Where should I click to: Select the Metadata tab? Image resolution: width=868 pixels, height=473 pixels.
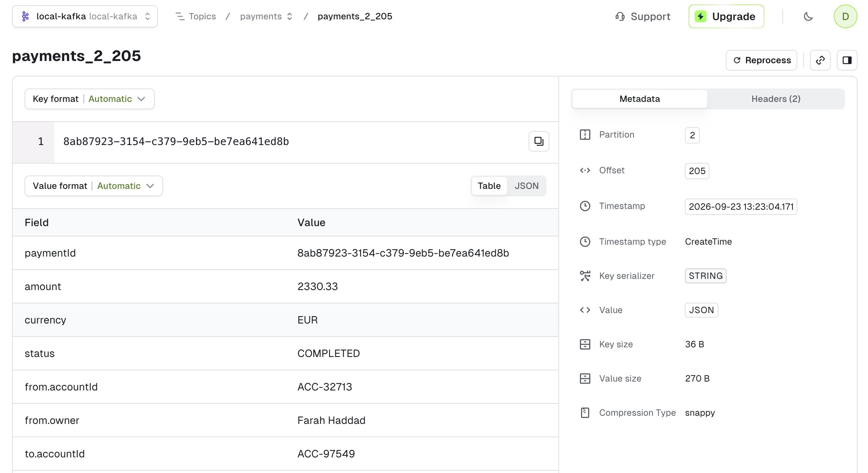point(639,99)
